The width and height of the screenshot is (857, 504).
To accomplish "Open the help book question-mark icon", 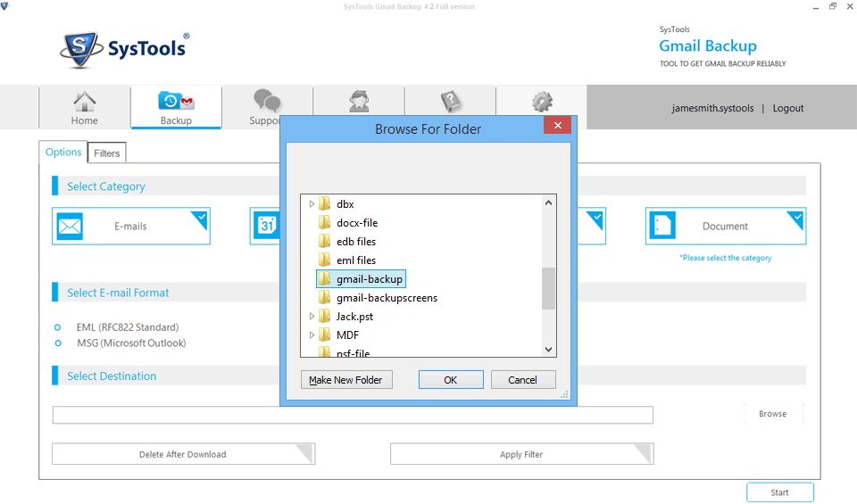I will (451, 102).
